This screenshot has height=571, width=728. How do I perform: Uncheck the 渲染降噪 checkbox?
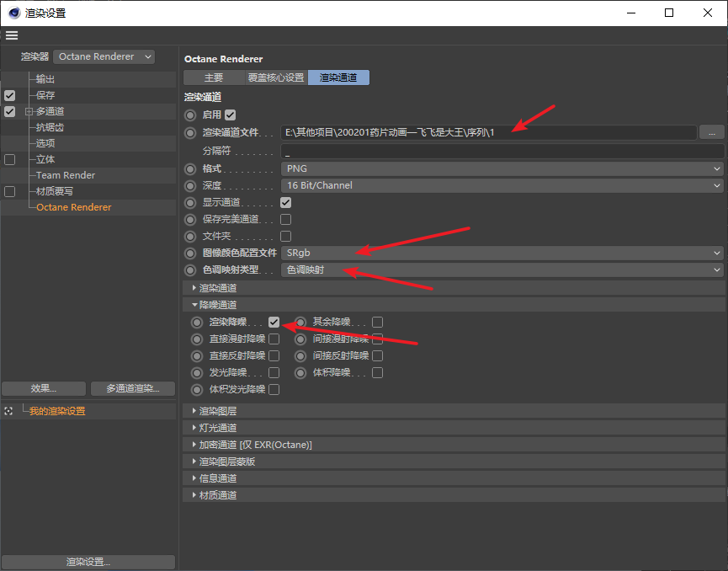click(274, 322)
